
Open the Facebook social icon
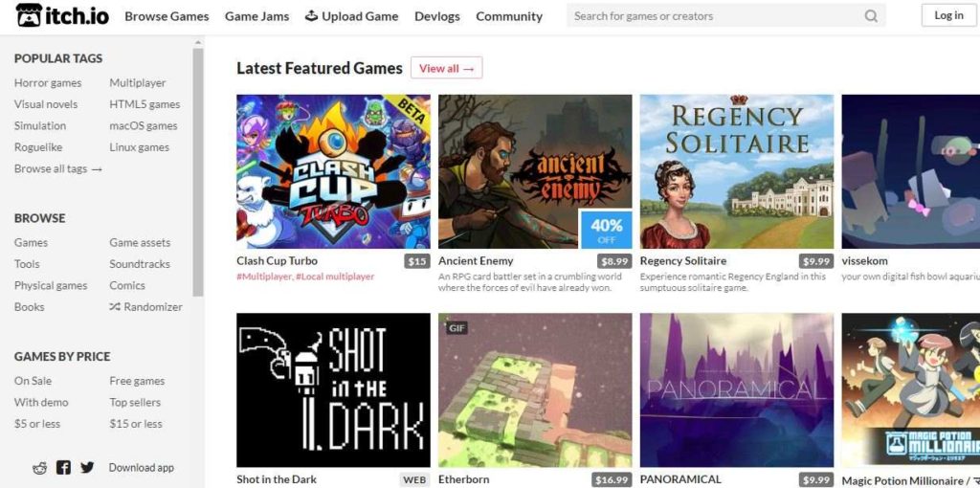point(63,467)
